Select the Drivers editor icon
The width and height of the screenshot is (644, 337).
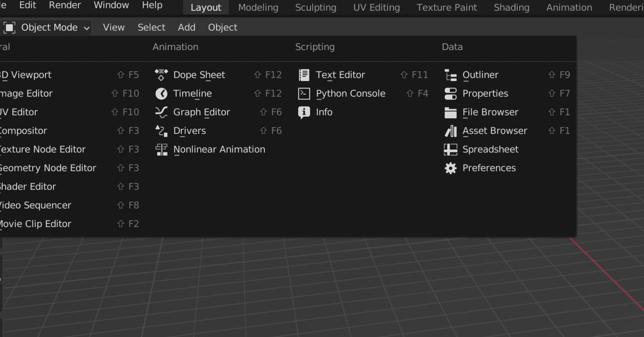click(x=161, y=131)
